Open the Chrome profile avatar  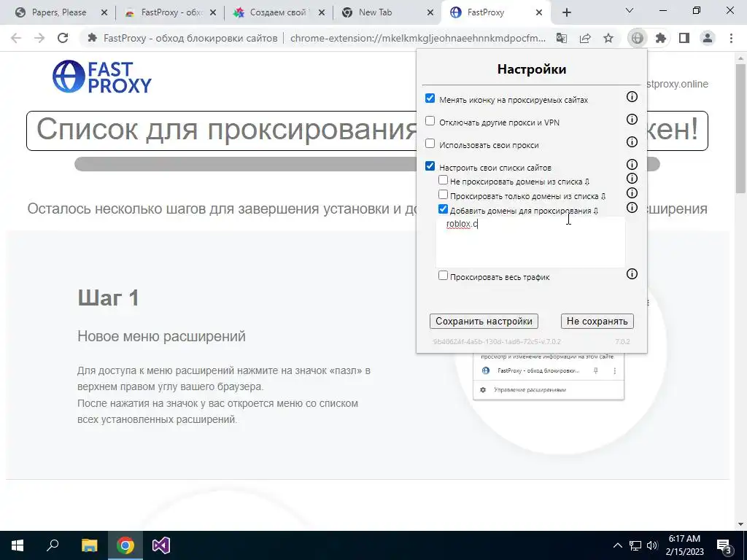pyautogui.click(x=708, y=38)
